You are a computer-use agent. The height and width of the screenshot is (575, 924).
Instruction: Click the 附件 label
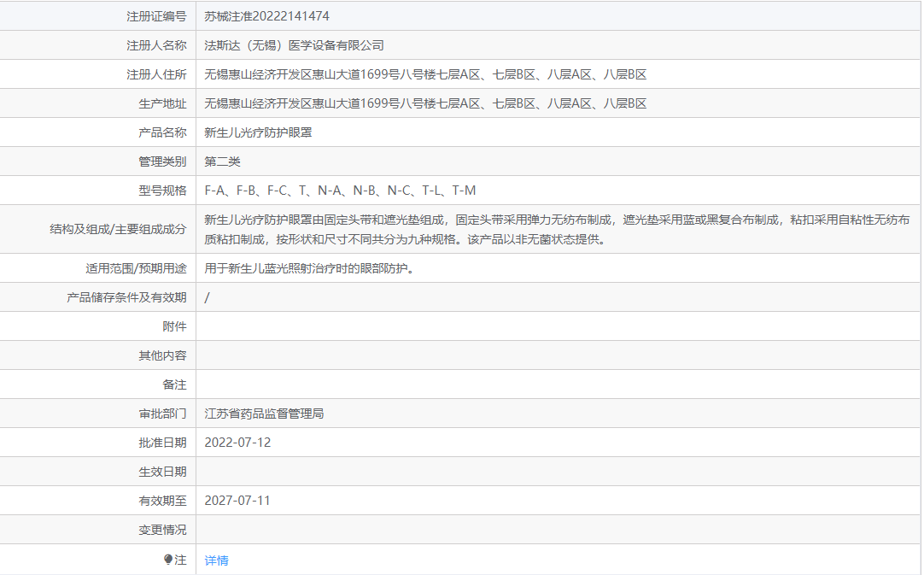point(174,326)
